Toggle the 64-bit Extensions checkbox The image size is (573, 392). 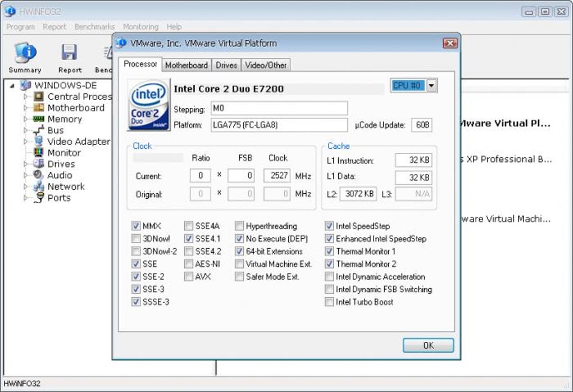[239, 252]
